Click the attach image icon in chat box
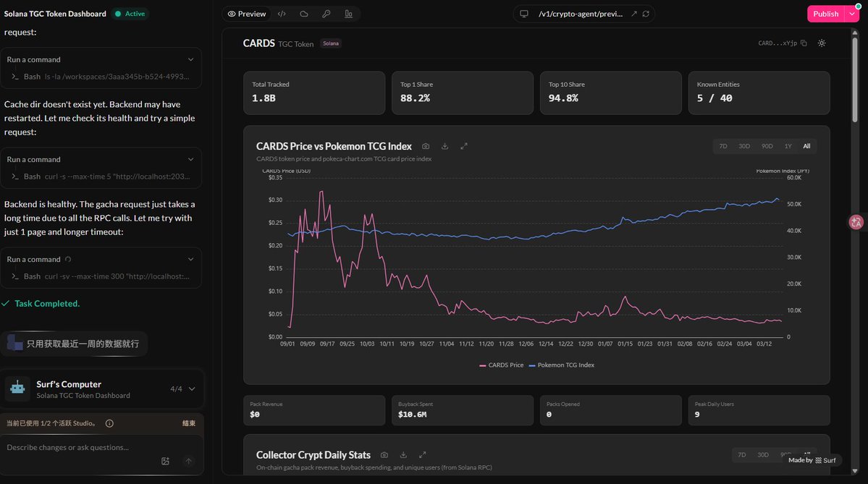868x484 pixels. pos(165,462)
